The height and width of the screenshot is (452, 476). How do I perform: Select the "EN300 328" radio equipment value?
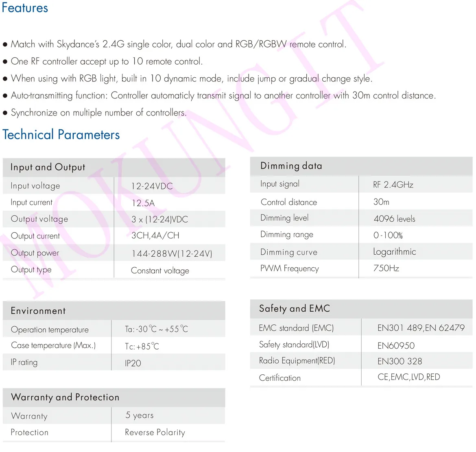coord(400,361)
